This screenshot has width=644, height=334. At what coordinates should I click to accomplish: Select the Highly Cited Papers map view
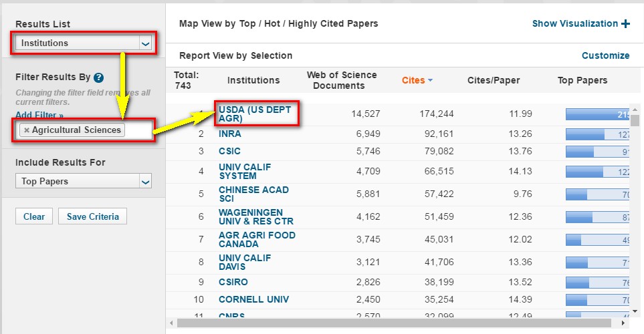point(333,24)
